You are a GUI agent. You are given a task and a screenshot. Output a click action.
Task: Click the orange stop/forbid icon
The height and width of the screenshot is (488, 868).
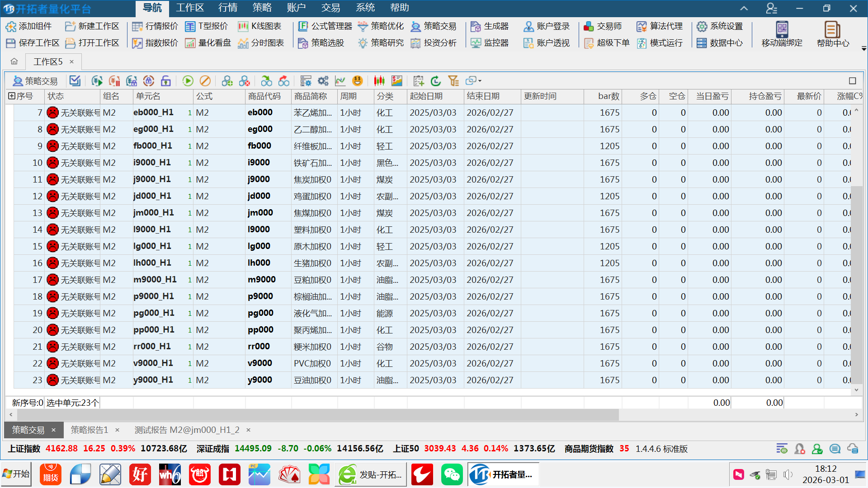tap(205, 81)
